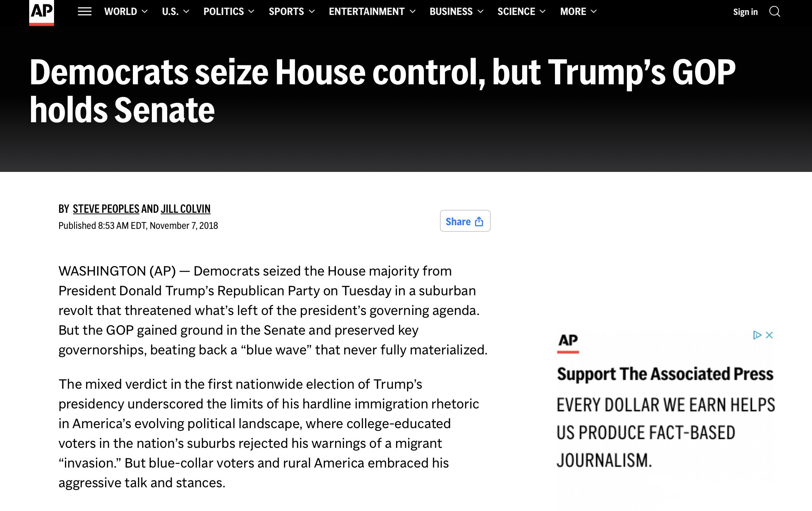
Task: Click the AP logo in the ad
Action: [x=568, y=343]
